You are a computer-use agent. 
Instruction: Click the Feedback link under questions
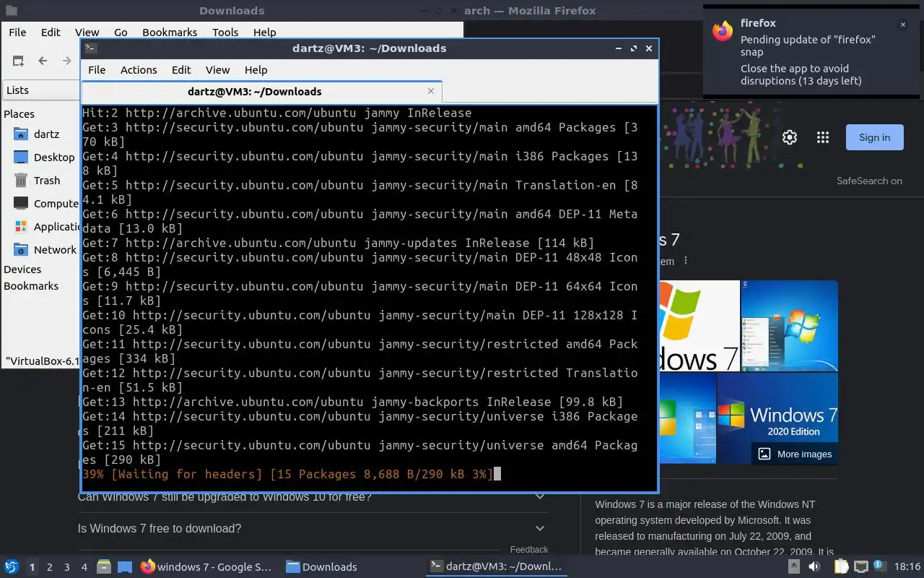pyautogui.click(x=529, y=550)
